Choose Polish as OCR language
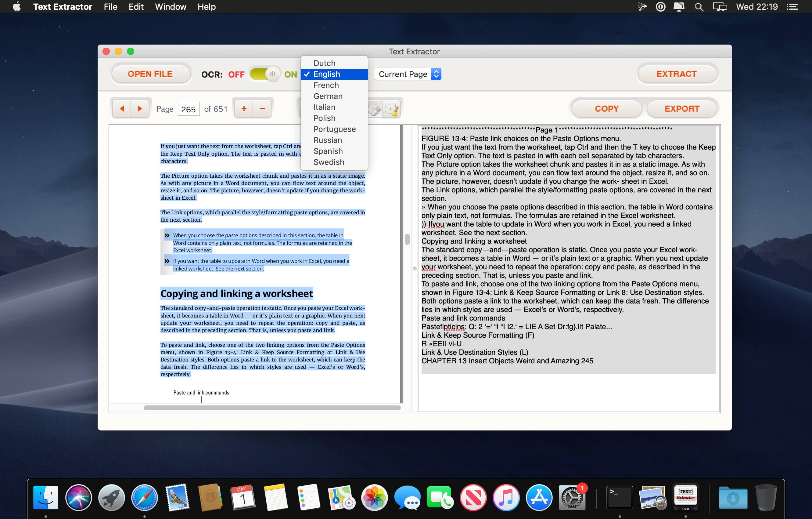This screenshot has height=519, width=812. click(334, 118)
